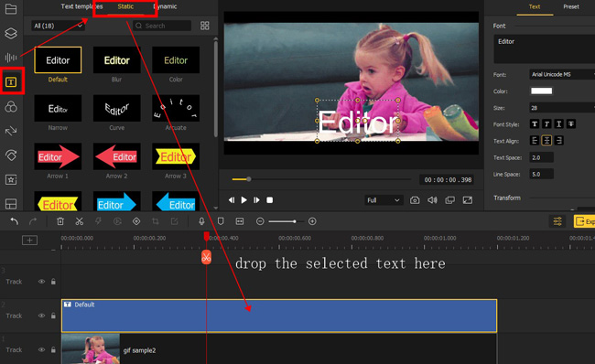
Task: Lock track 1
Action: click(53, 350)
